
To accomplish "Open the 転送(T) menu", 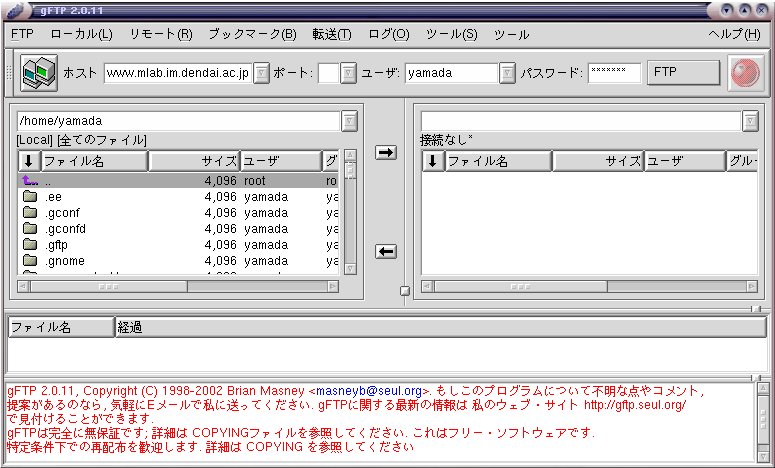I will pyautogui.click(x=332, y=34).
